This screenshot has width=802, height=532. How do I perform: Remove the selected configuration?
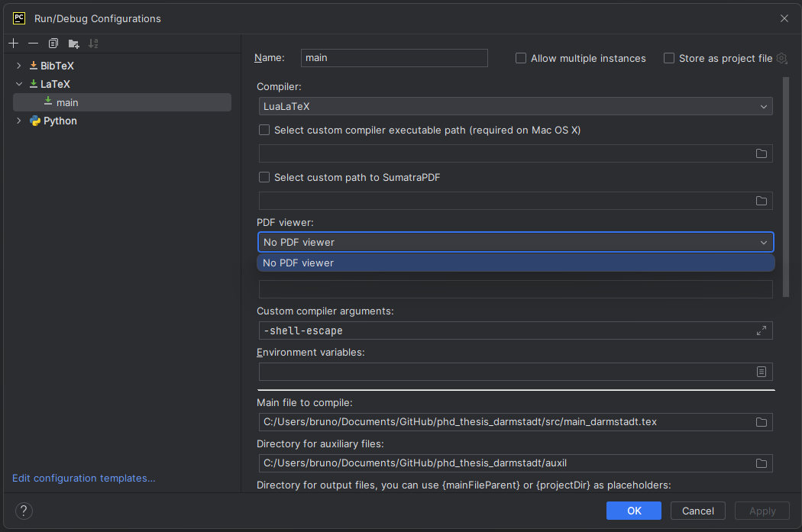(33, 44)
